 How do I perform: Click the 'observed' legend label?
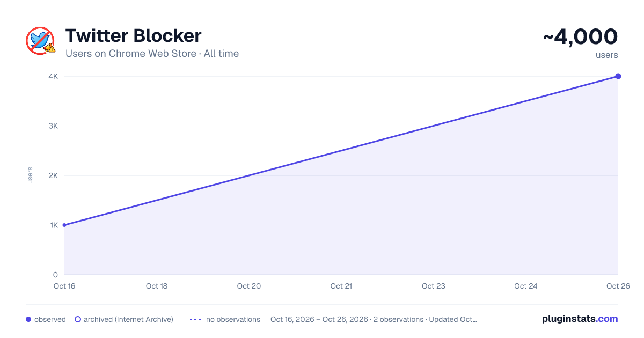50,319
